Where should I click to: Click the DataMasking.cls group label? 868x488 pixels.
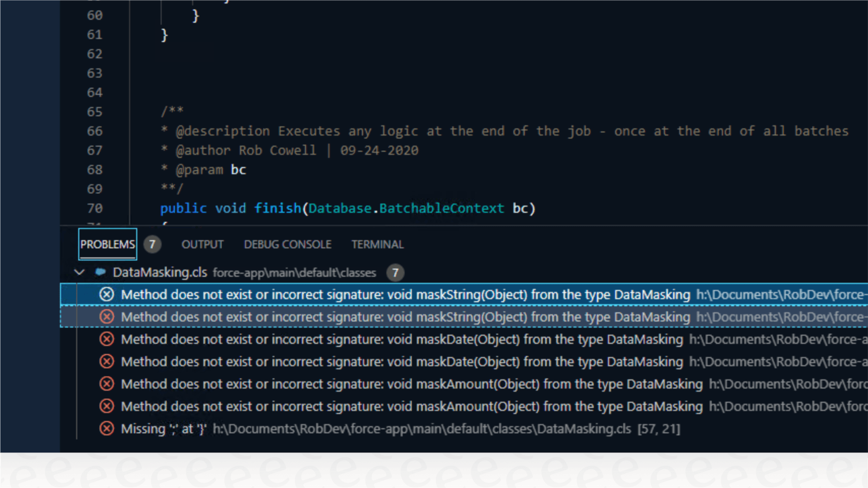tap(159, 273)
